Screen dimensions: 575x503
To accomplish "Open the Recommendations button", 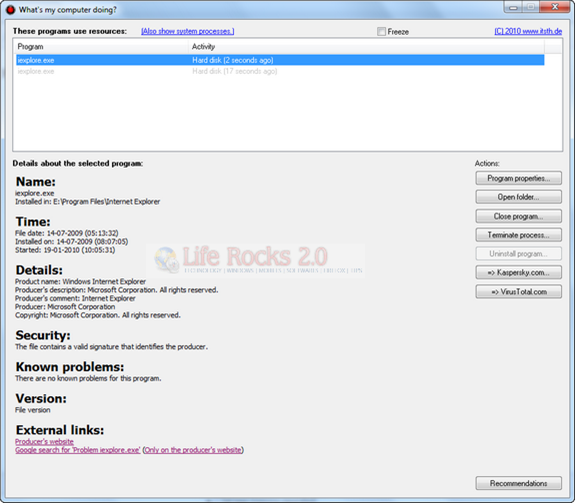I will coord(519,483).
